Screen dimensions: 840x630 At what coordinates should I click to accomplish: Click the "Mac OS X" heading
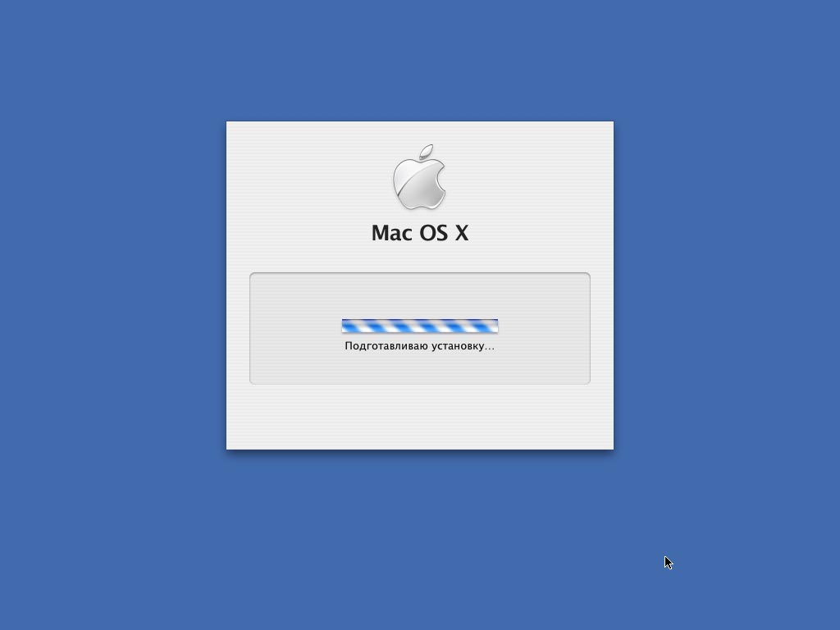pos(420,233)
